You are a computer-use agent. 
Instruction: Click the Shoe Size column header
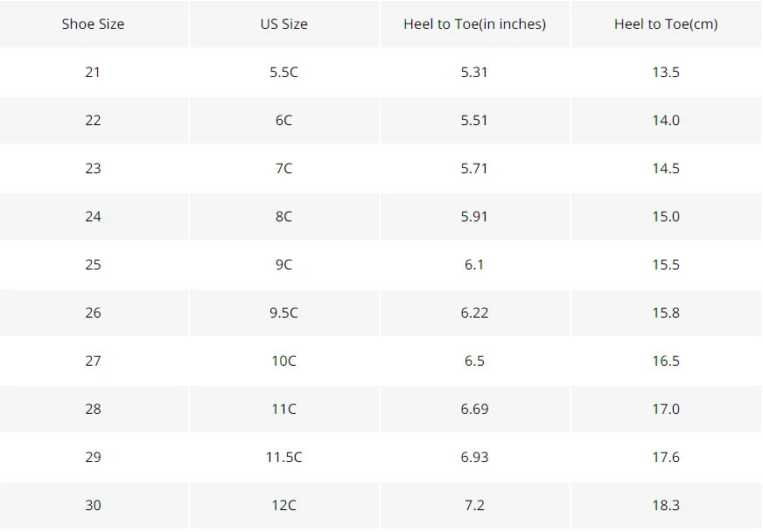pyautogui.click(x=93, y=24)
